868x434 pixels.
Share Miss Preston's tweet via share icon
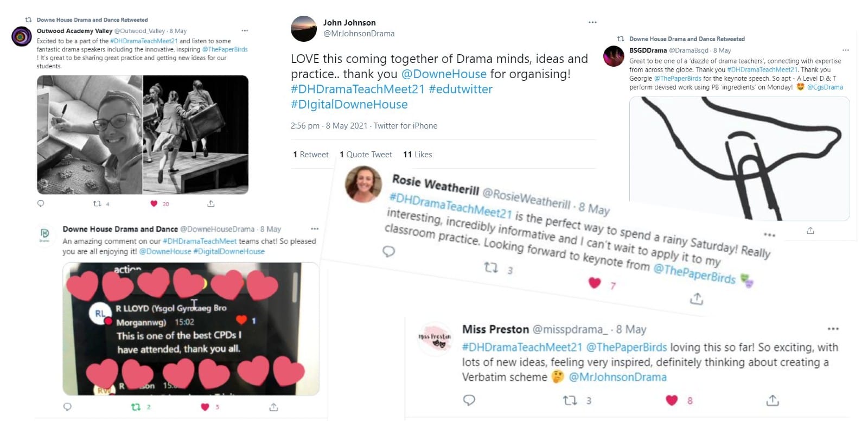773,400
